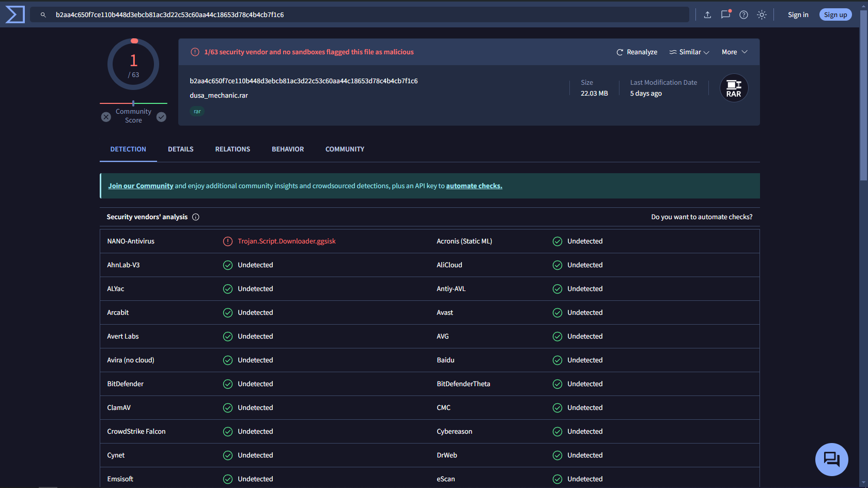
Task: Switch to the BEHAVIOR tab
Action: pos(288,149)
